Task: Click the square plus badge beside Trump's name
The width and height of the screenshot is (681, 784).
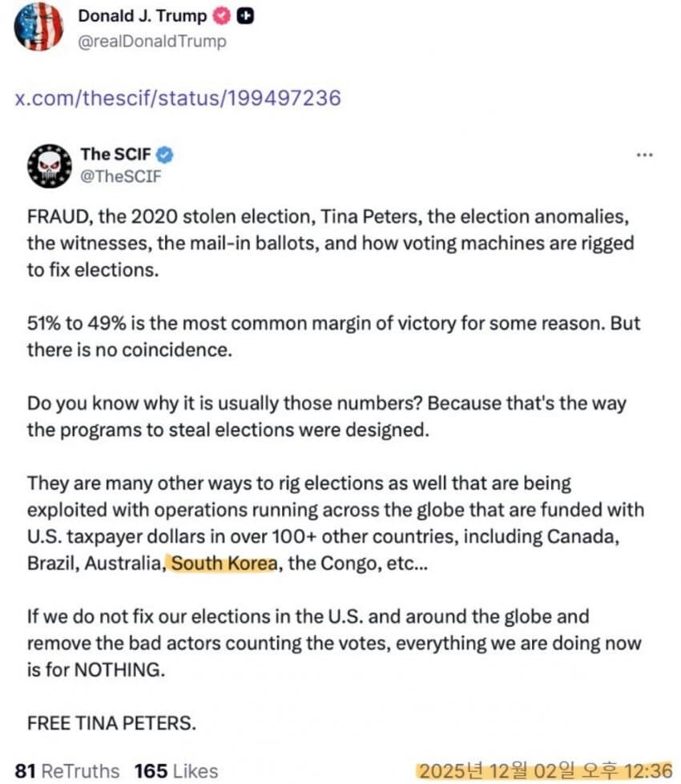Action: 246,16
